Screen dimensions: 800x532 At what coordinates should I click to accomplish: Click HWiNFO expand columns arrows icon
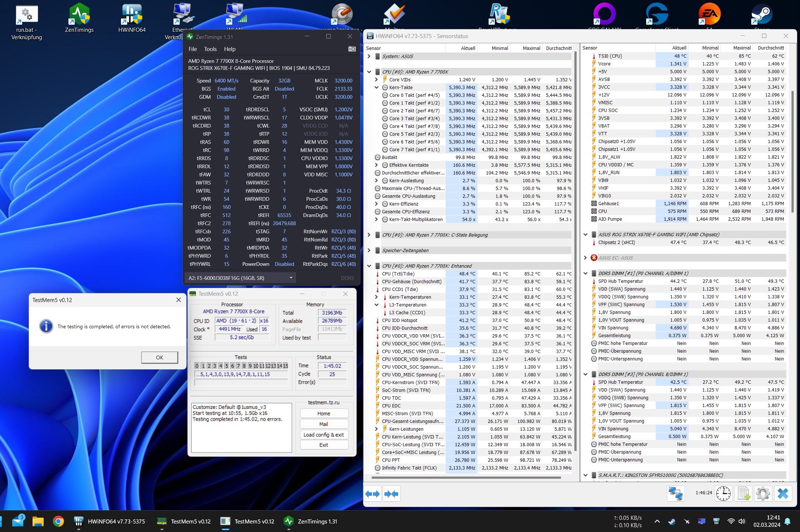point(372,494)
